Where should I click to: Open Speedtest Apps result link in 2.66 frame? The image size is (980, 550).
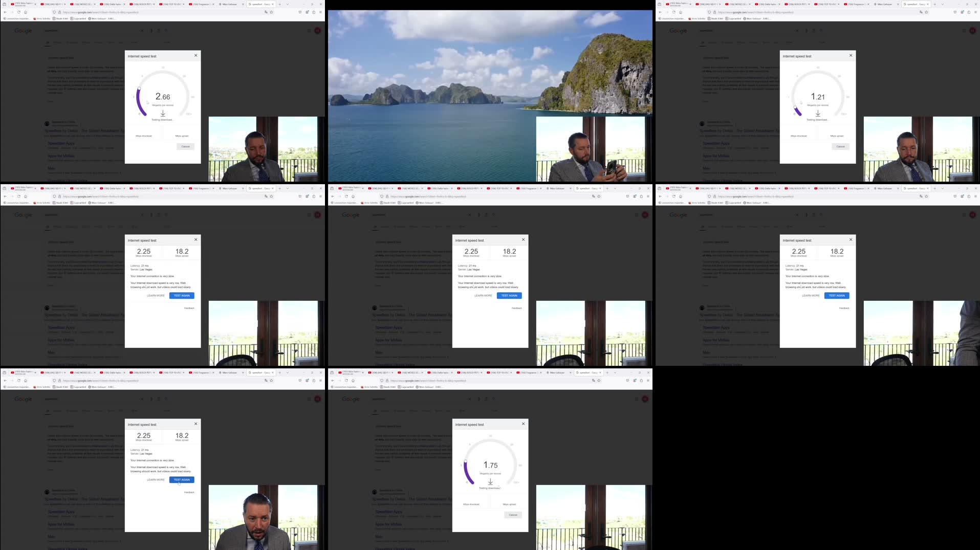click(61, 143)
